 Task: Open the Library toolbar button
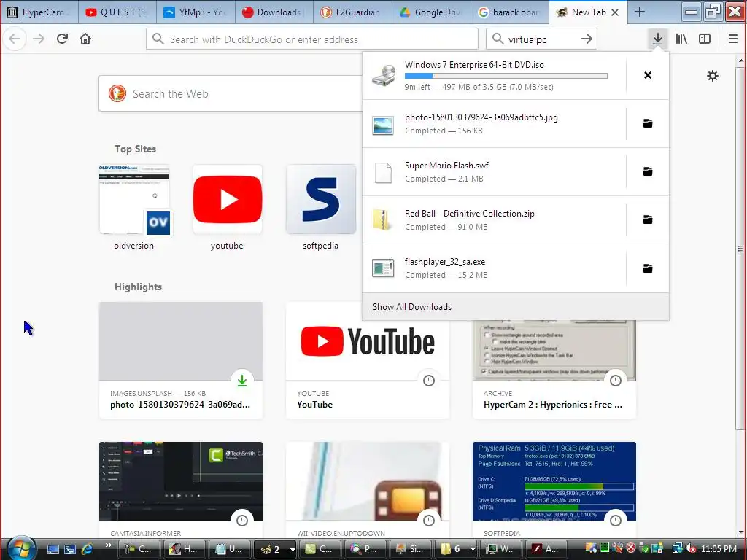pos(681,39)
